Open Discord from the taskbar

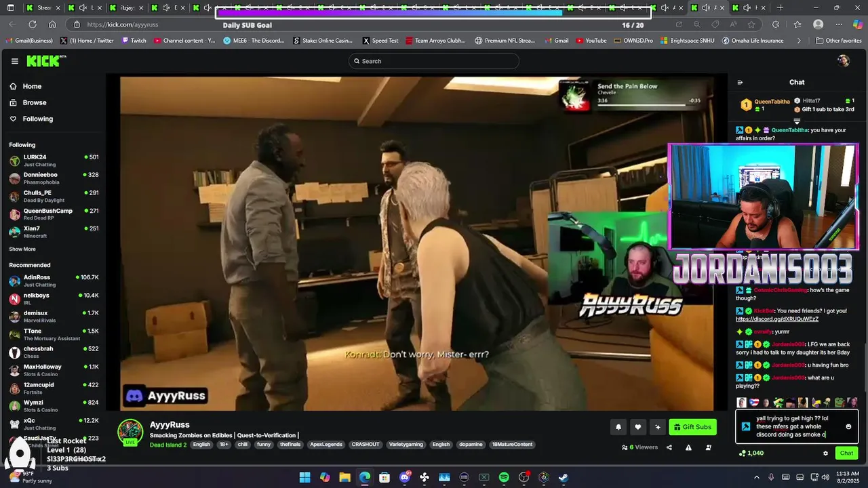point(405,477)
